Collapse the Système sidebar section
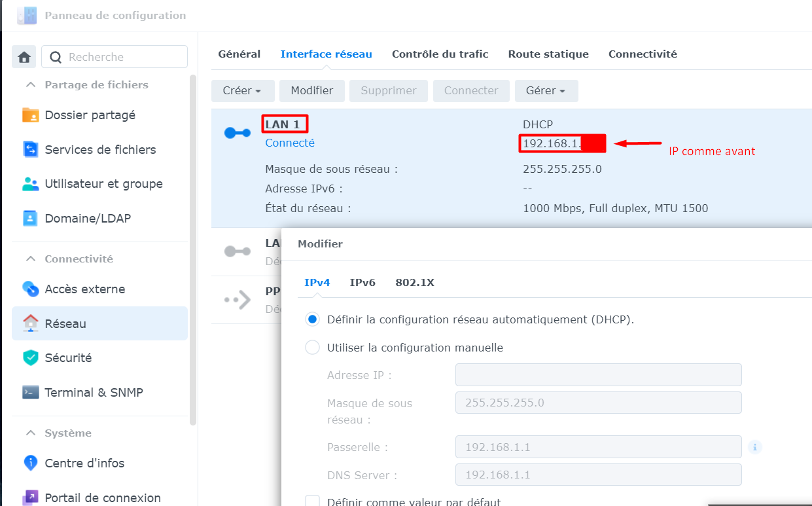The width and height of the screenshot is (812, 506). coord(30,433)
